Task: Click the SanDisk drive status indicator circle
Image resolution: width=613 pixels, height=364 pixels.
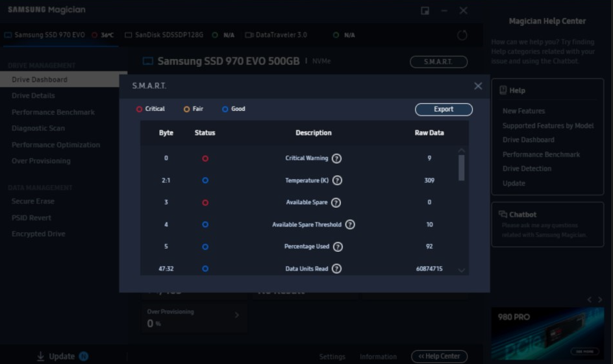Action: coord(215,35)
